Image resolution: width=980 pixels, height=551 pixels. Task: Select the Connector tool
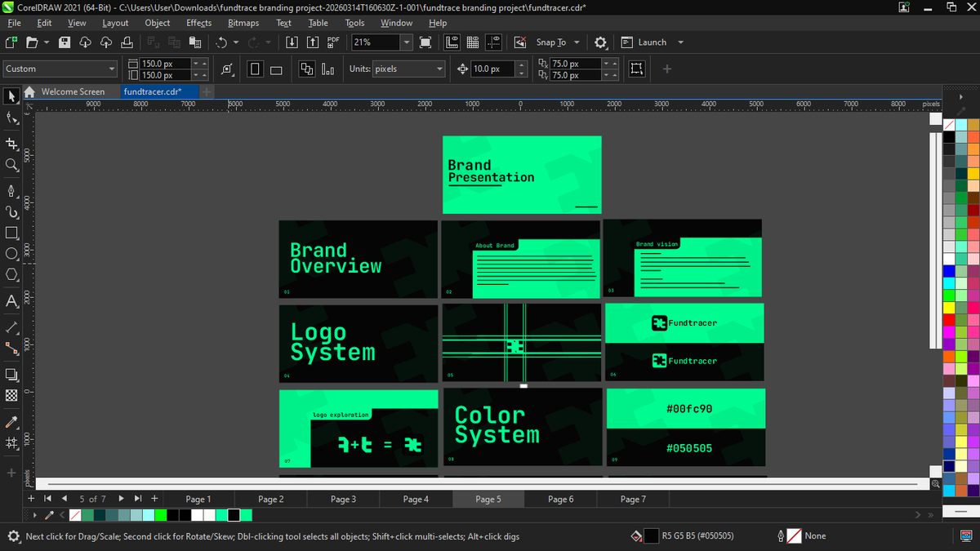[x=11, y=349]
